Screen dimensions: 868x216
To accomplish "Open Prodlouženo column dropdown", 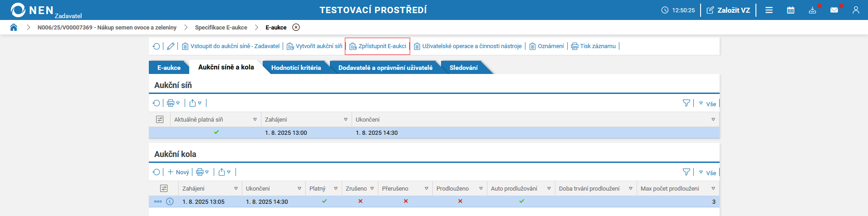I will tap(481, 188).
